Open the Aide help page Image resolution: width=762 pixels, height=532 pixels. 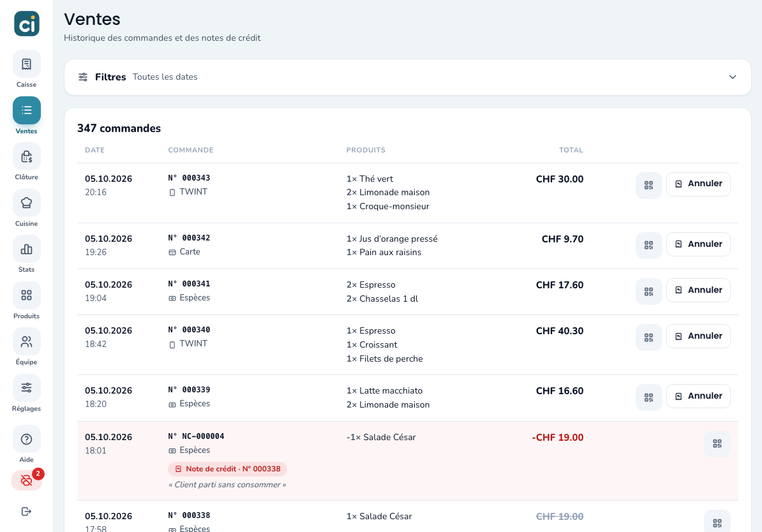point(26,445)
